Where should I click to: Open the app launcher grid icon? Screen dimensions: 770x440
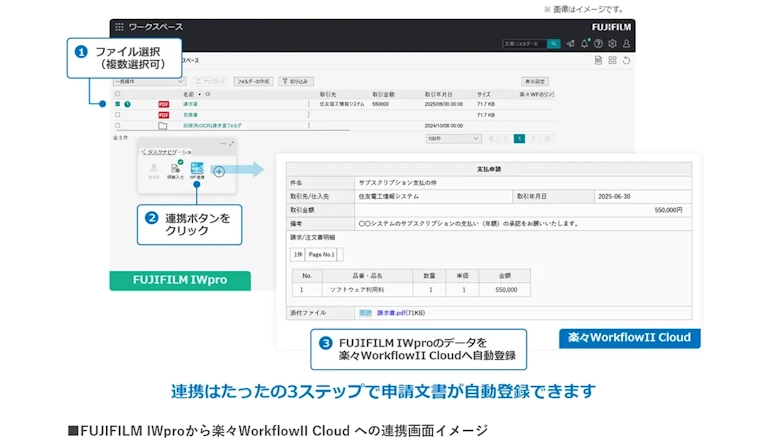[x=119, y=27]
